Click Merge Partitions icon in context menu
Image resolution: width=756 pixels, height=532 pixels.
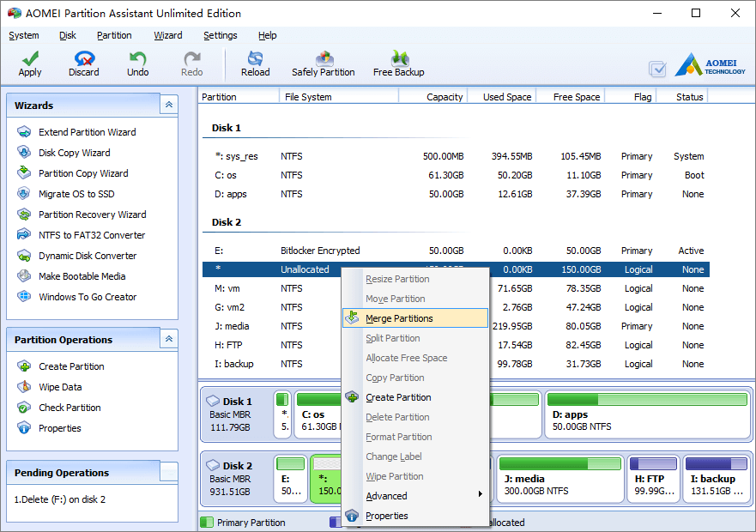(x=353, y=317)
